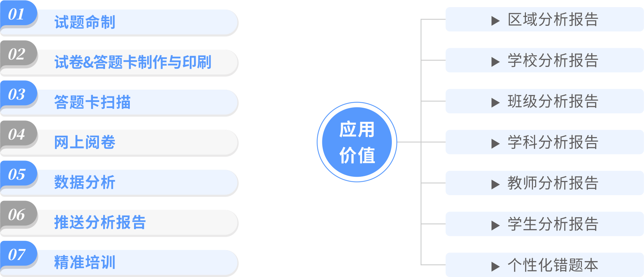Select the 试题命制 step
This screenshot has width=644, height=277.
pos(85,22)
